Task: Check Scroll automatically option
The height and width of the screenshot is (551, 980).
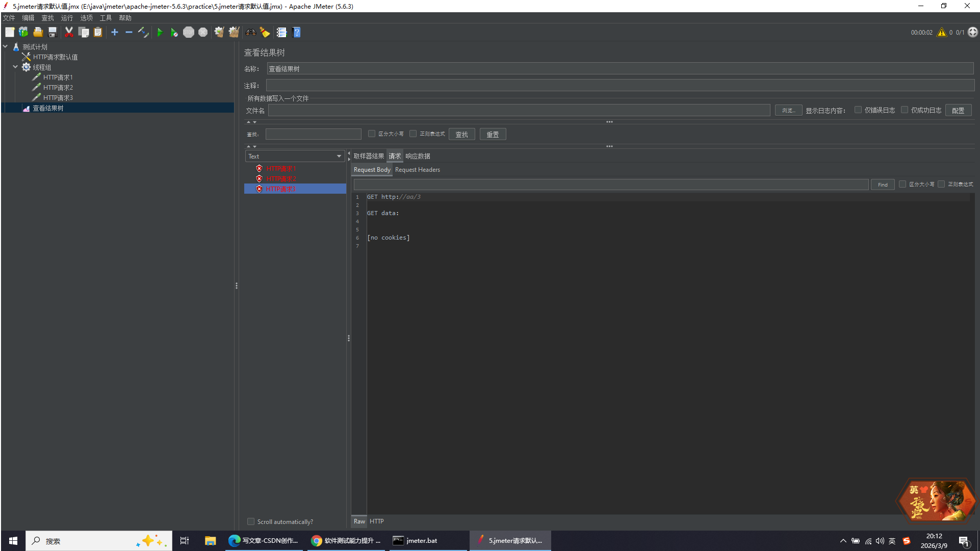Action: tap(251, 521)
